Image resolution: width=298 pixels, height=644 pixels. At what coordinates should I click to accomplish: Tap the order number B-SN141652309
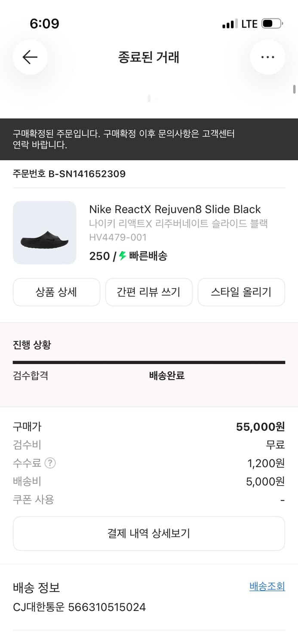click(69, 174)
